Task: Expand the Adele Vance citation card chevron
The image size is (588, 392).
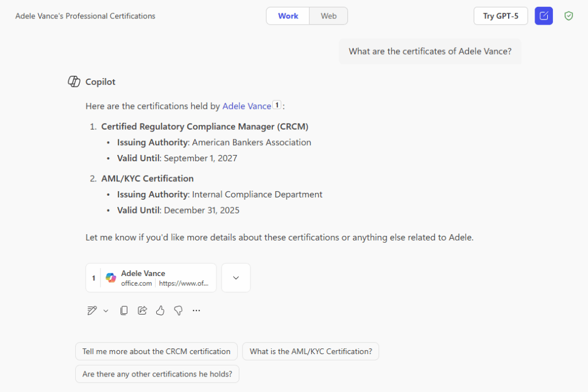Action: 235,277
